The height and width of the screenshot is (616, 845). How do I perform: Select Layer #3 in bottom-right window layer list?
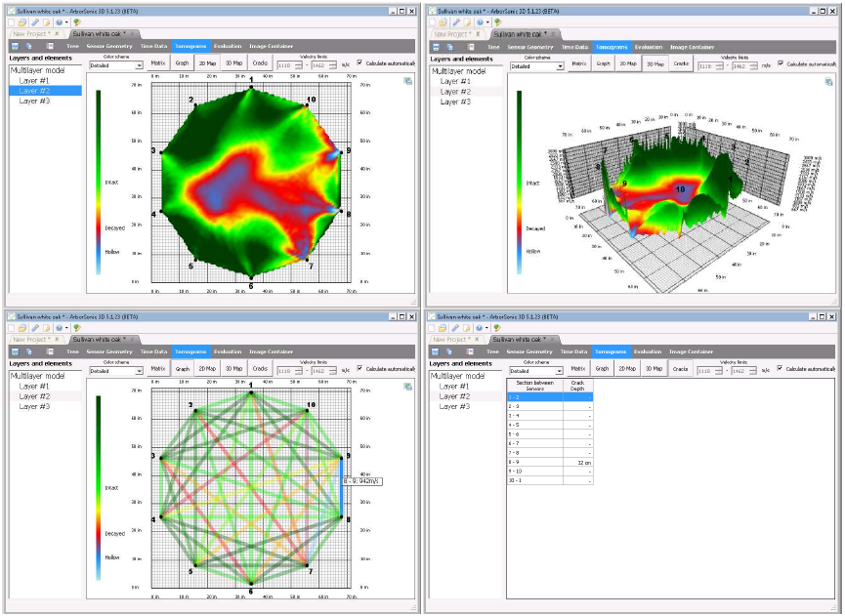455,406
